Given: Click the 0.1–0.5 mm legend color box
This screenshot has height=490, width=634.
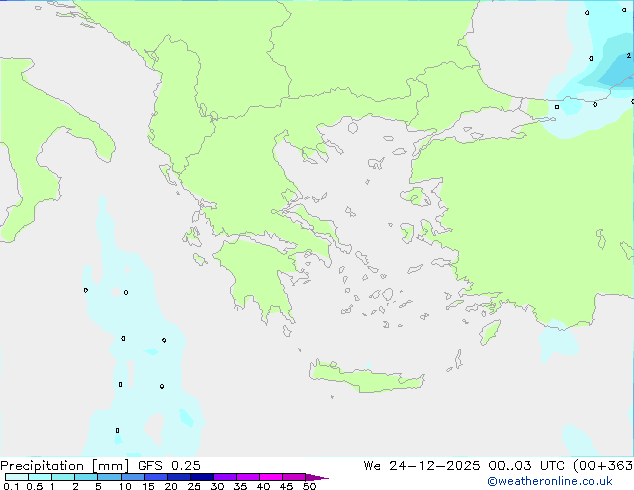Looking at the screenshot, I should click(17, 477).
